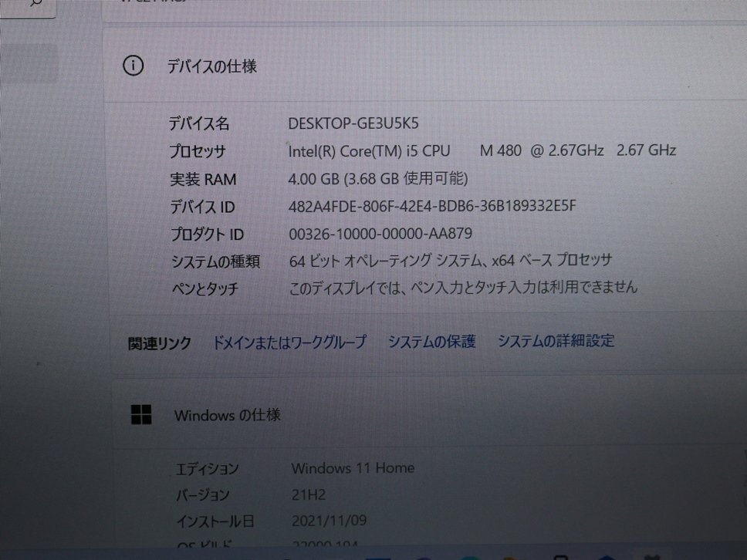Select device name DESKTOP-GE3U5K5
This screenshot has height=560, width=747.
coord(353,124)
